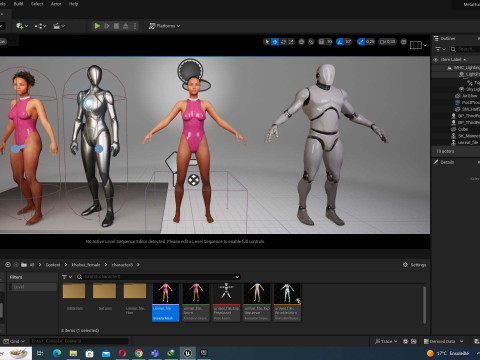Viewport: 480px width, 360px height.
Task: Open grid snap size value 10
Action: coord(329,42)
